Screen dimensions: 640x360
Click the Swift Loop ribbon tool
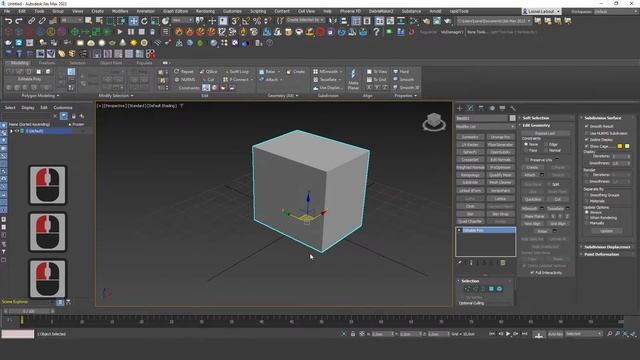coord(237,71)
